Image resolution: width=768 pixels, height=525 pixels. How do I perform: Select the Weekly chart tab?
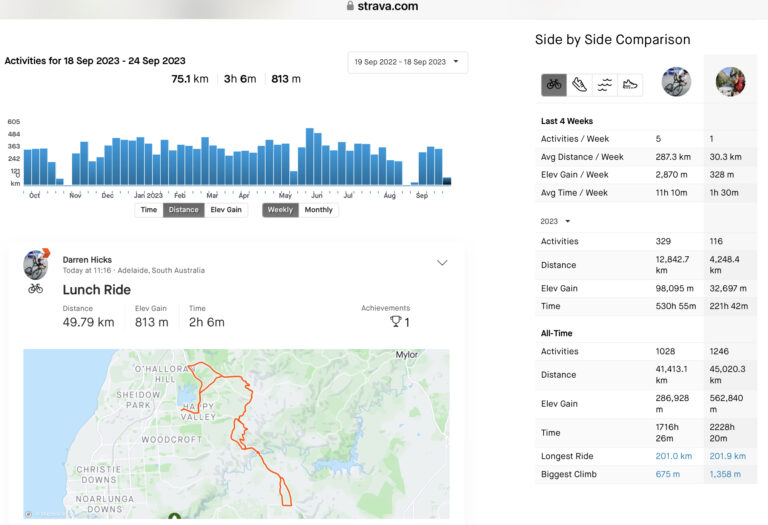tap(280, 210)
